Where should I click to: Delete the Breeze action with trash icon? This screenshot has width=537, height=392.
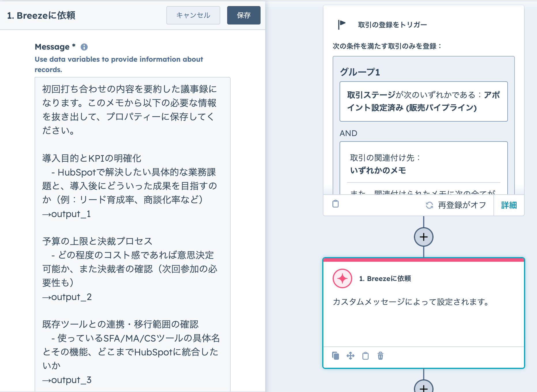(x=380, y=356)
